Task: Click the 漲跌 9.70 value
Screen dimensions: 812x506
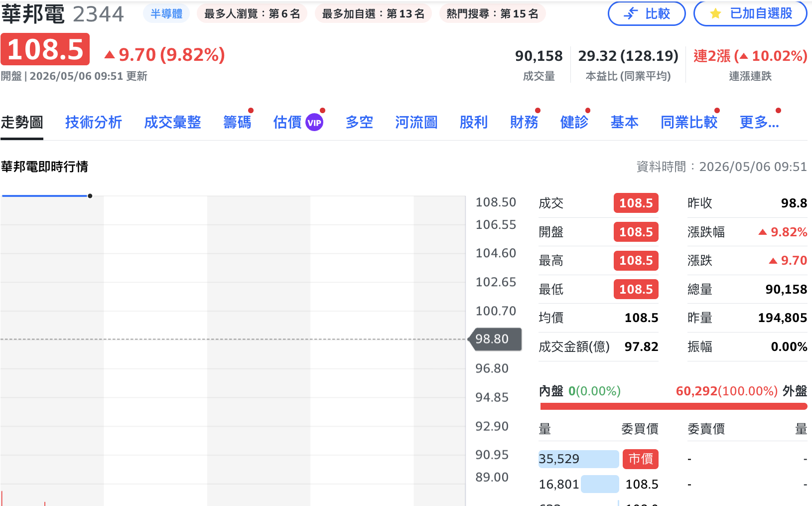Action: (x=788, y=260)
